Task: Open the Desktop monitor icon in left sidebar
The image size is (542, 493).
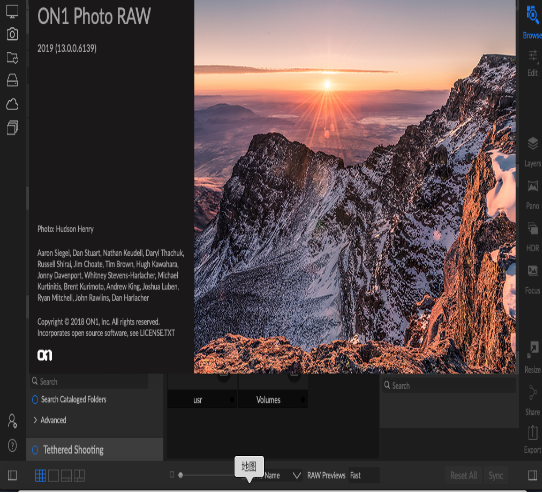Action: tap(12, 11)
